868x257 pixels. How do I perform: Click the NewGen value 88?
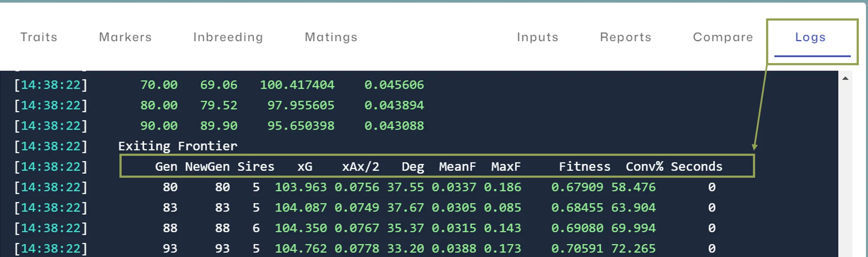222,228
